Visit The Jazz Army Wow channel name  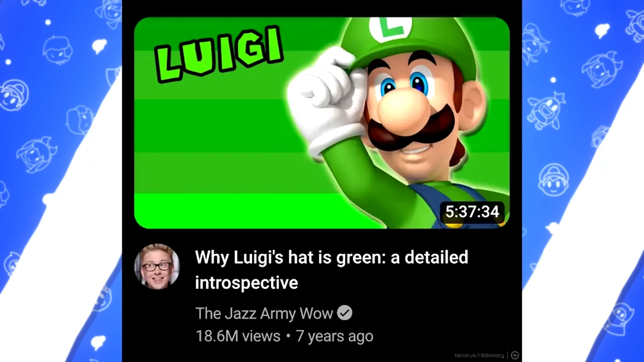pyautogui.click(x=264, y=313)
